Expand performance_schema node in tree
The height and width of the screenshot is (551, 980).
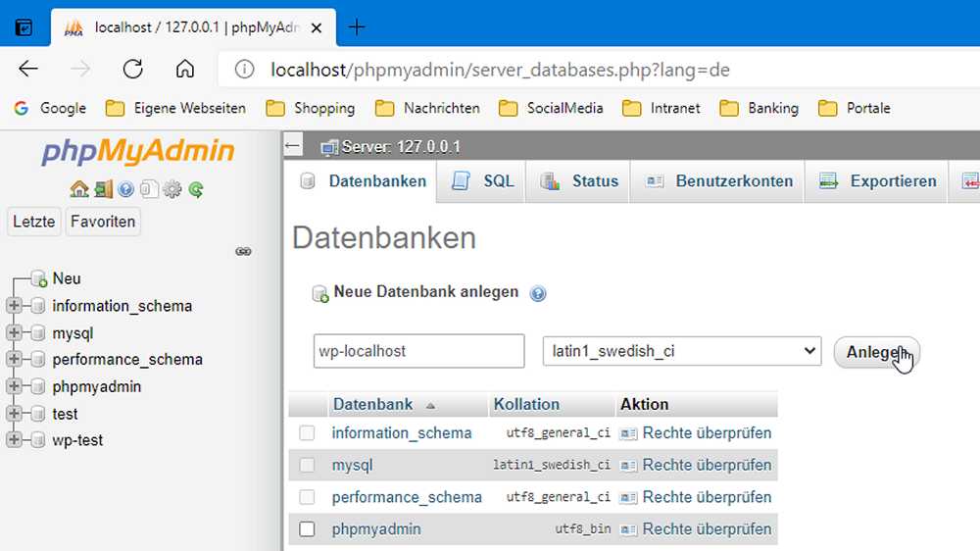14,360
